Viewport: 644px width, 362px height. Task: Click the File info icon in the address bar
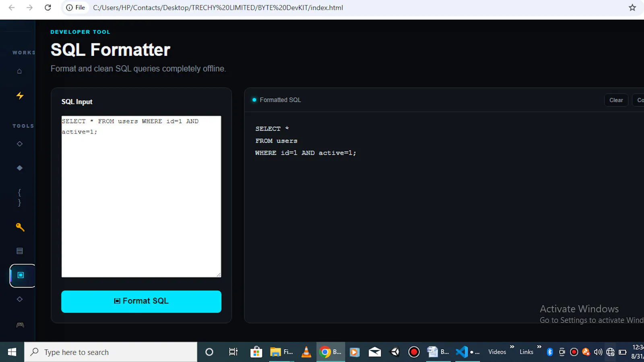tap(75, 7)
